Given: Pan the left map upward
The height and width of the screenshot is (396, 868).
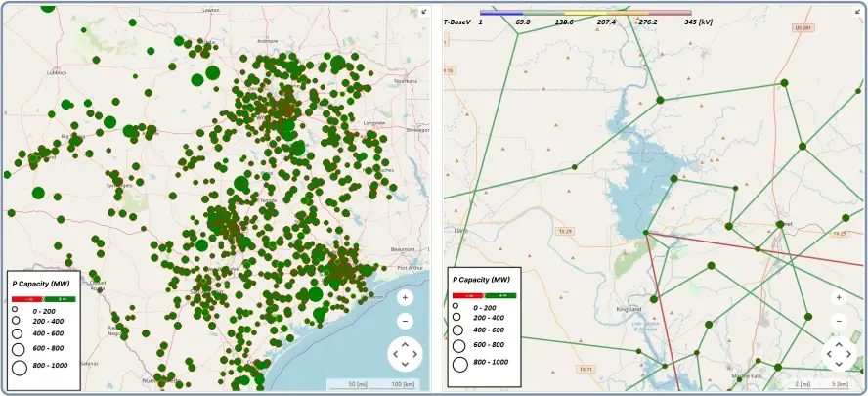Looking at the screenshot, I should pyautogui.click(x=405, y=342).
